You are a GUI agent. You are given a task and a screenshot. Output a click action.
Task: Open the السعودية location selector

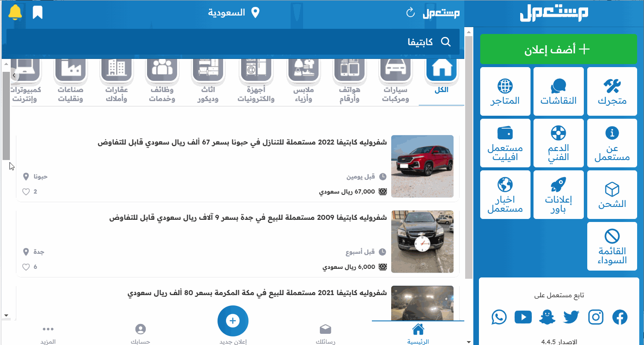(234, 12)
